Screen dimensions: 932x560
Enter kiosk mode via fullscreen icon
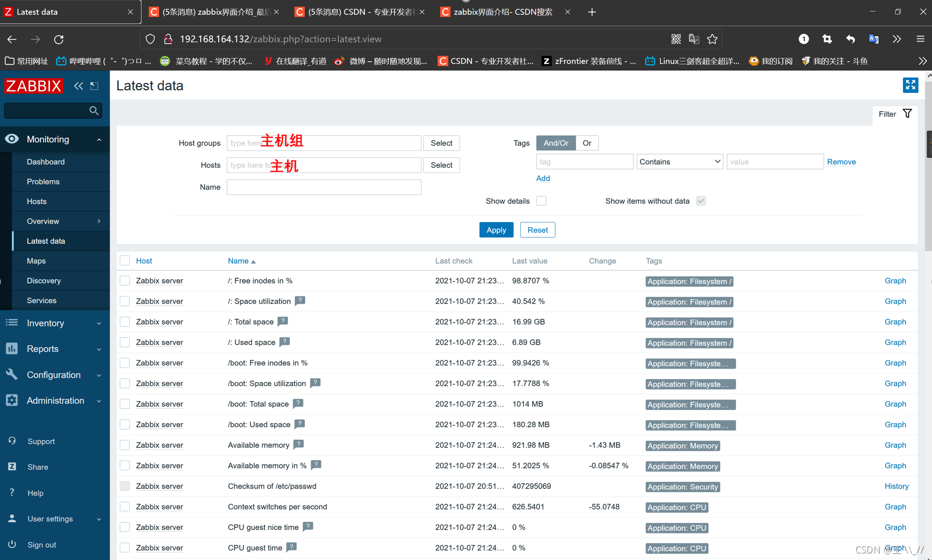tap(910, 85)
